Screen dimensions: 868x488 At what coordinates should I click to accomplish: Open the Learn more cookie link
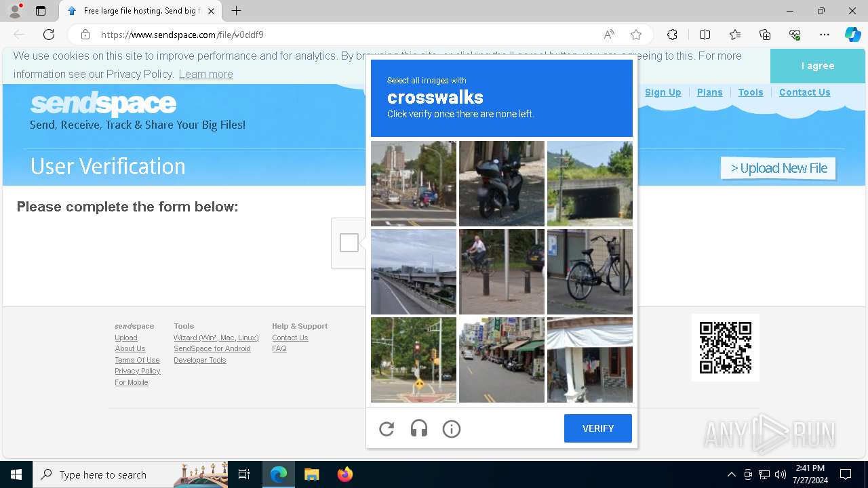205,74
